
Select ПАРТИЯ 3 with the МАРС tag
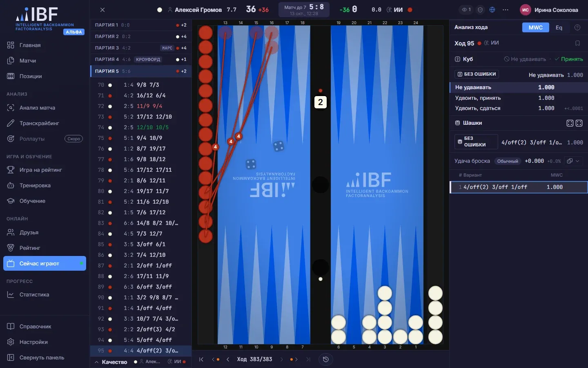pos(140,48)
